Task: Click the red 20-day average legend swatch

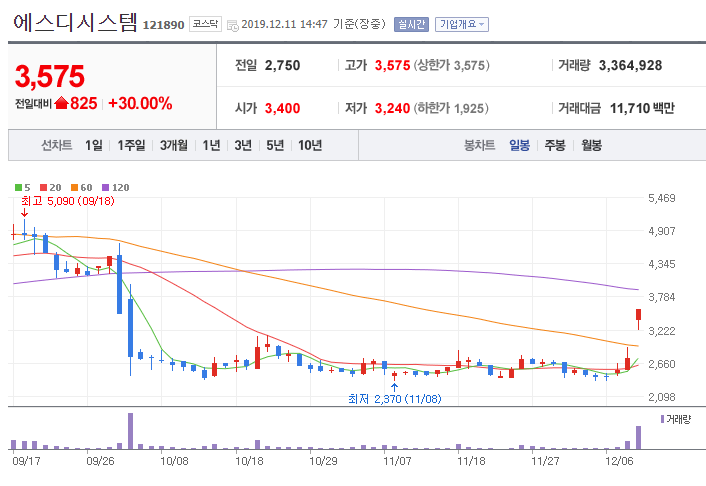Action: pos(43,187)
